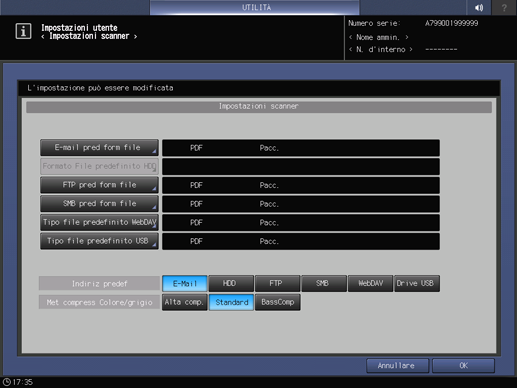Click the N. d'interno label
The width and height of the screenshot is (517, 388).
coord(380,49)
